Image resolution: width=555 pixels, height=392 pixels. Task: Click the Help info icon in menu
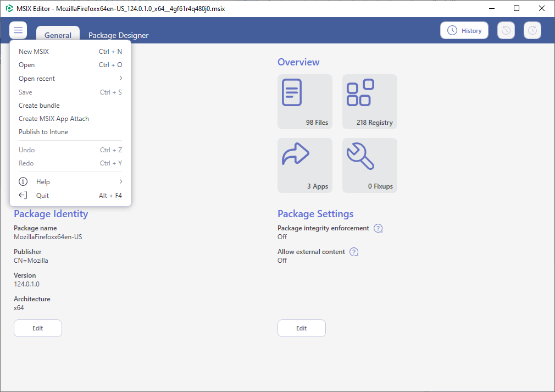click(x=23, y=181)
